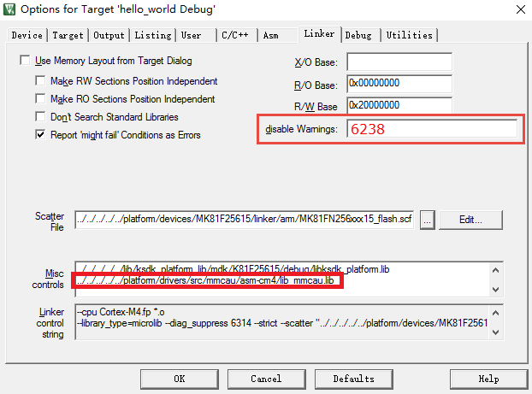Edit the R/W Base address field
Screen dimensions: 532x394
coord(399,105)
